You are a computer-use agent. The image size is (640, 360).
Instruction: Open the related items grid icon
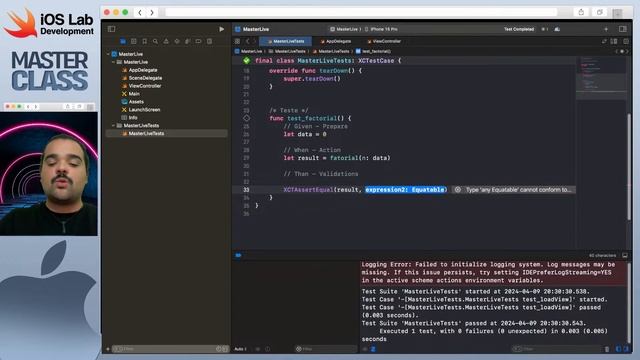(x=237, y=41)
